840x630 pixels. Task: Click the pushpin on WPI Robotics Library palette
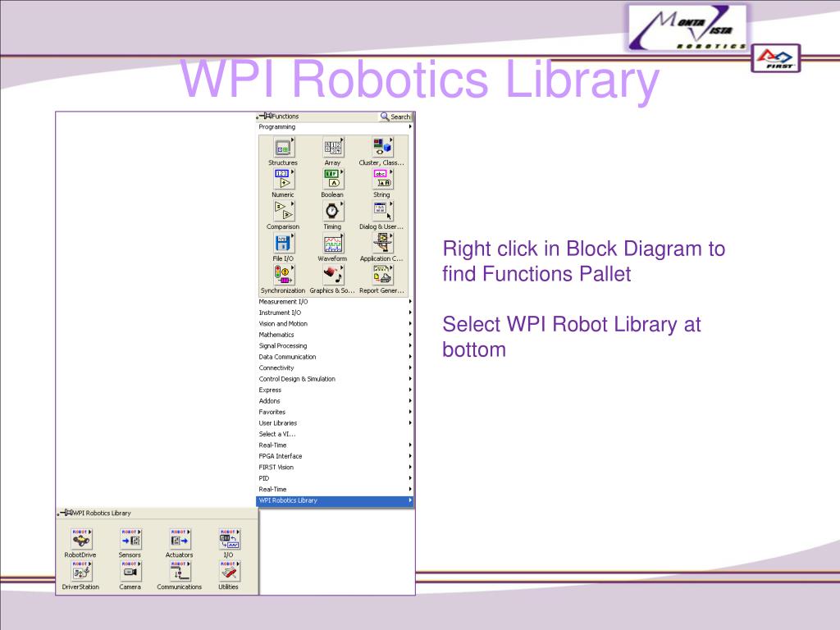tap(65, 513)
